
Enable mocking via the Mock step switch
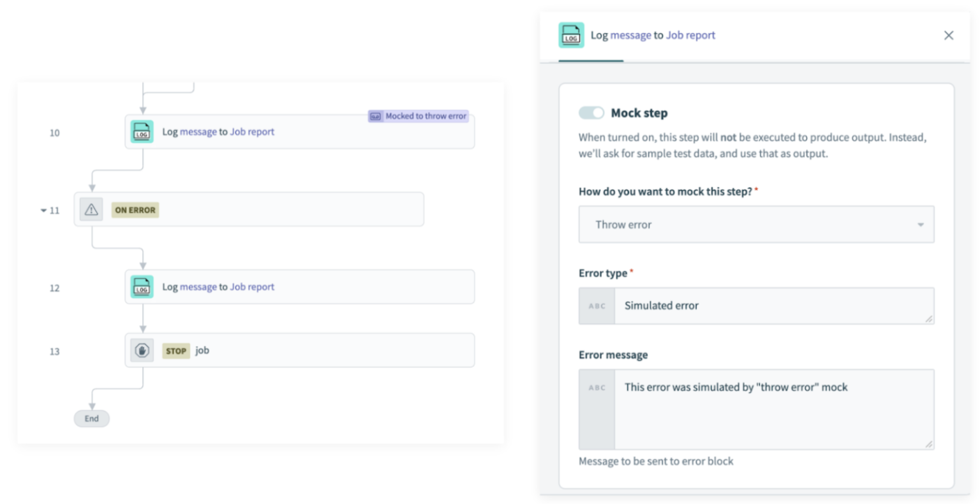591,112
